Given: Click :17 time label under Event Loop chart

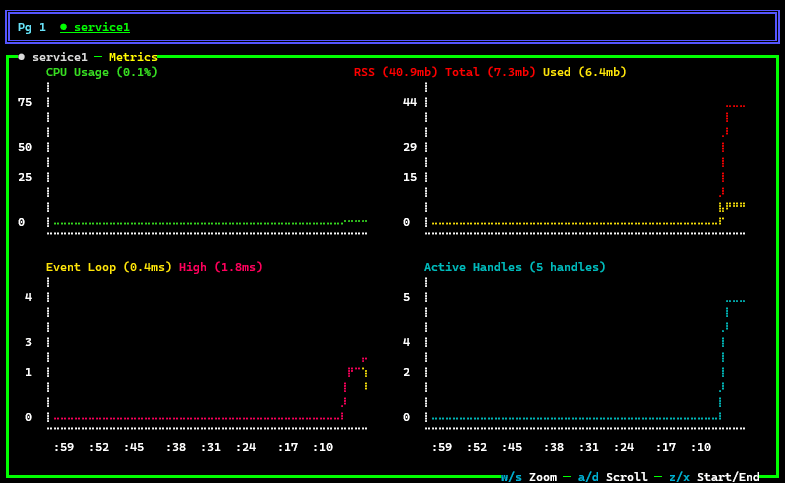Looking at the screenshot, I should [x=288, y=447].
